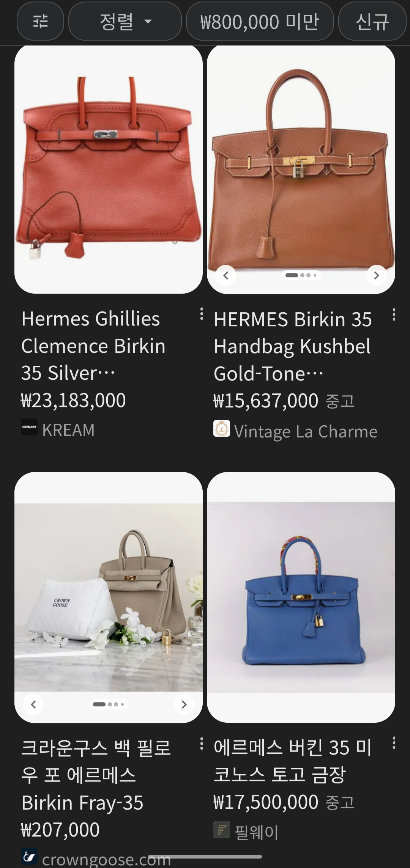The width and height of the screenshot is (410, 868).
Task: Show previous image of brown Birkin bag
Action: [x=226, y=275]
